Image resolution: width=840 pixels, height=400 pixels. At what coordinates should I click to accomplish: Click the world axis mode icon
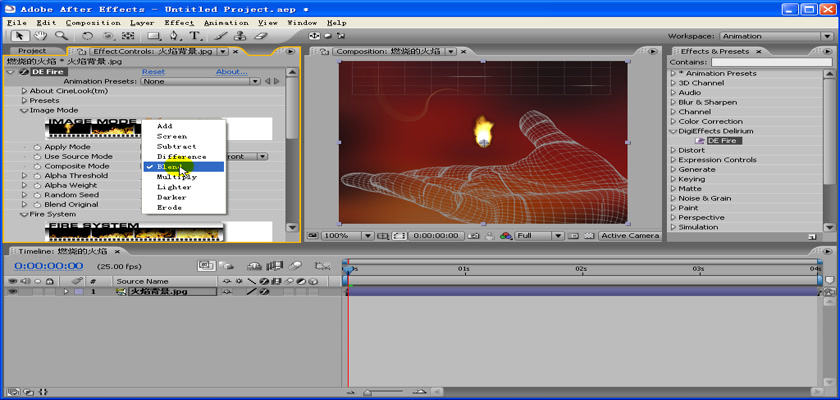point(327,36)
